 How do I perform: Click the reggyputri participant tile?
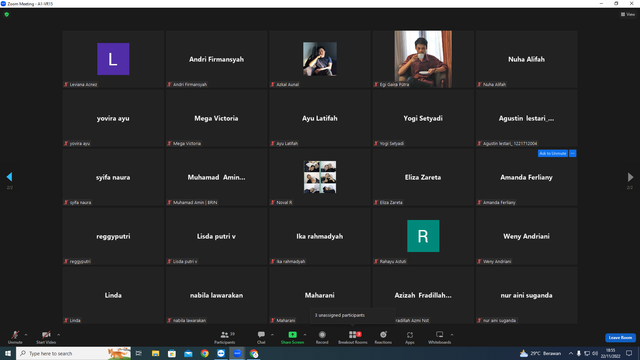113,236
